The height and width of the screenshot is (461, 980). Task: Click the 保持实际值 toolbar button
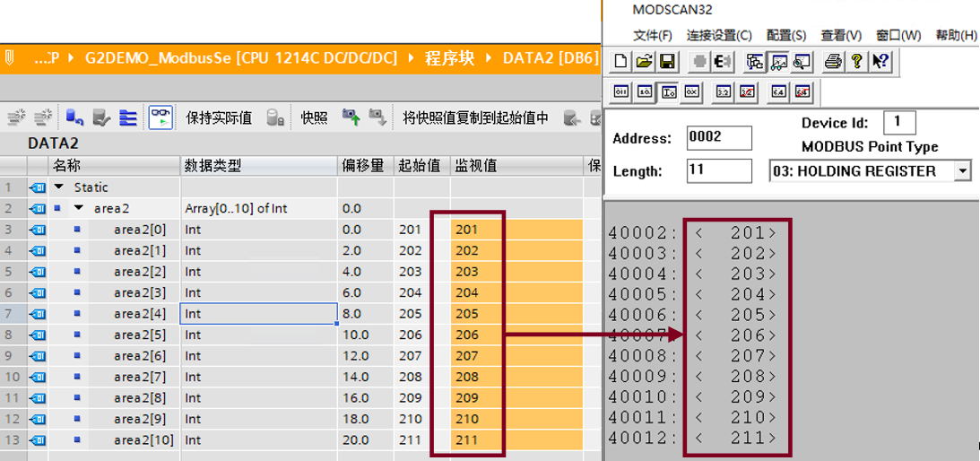(219, 117)
